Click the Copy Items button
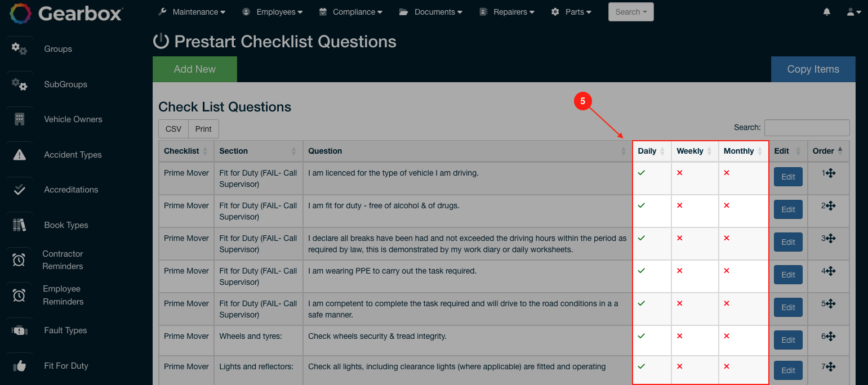The width and height of the screenshot is (868, 385). point(813,69)
